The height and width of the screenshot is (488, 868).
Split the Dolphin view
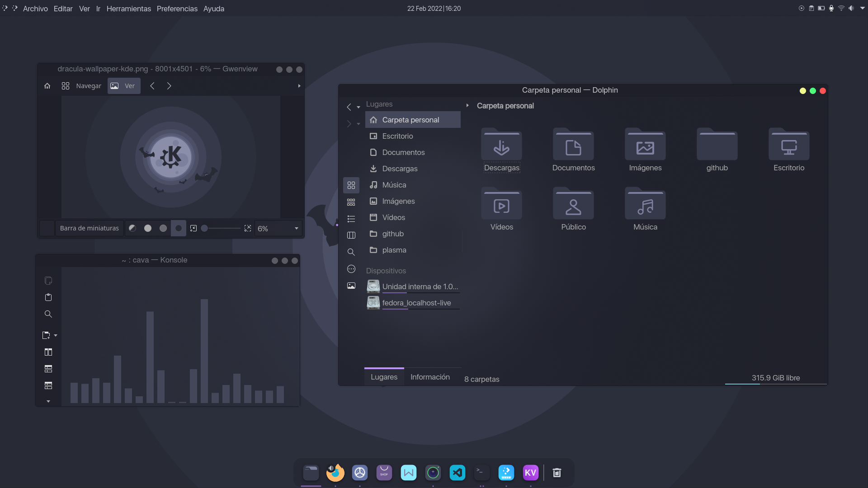click(x=351, y=235)
